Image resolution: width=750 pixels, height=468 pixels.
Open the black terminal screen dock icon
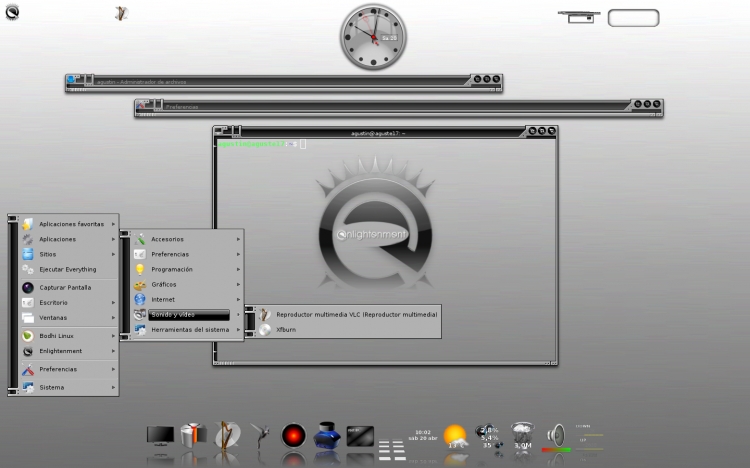[360, 436]
